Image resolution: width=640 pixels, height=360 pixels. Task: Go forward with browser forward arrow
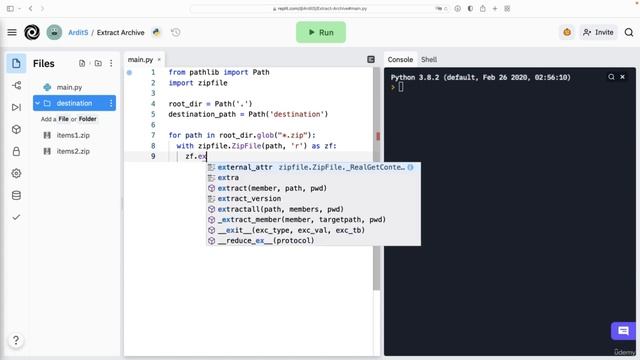42,8
